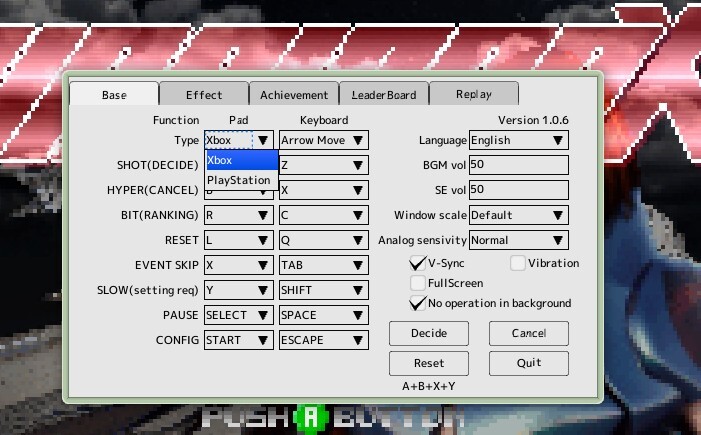Viewport: 701px width, 435px height.
Task: Go to the Replay tab
Action: pos(474,94)
